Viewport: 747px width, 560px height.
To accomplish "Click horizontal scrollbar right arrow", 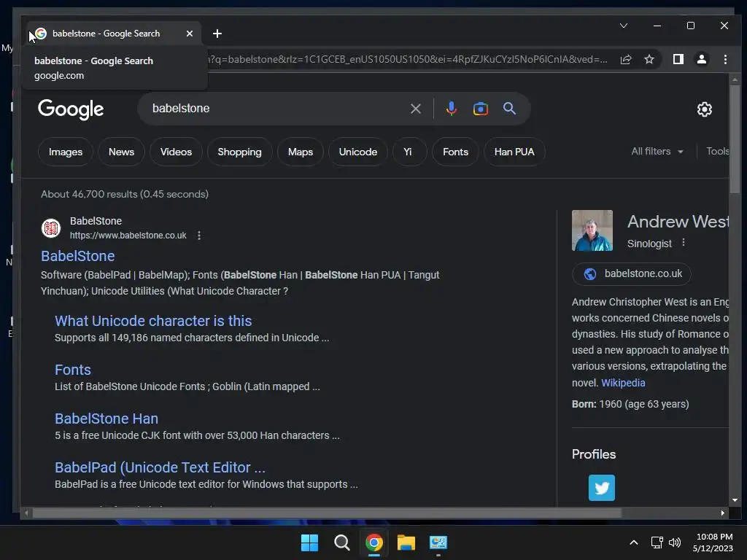I will tap(723, 513).
